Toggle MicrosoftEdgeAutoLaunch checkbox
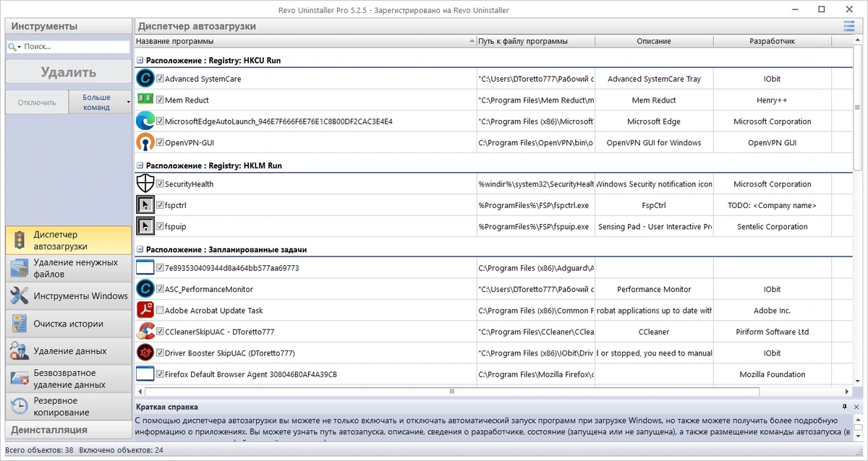868x461 pixels. click(160, 121)
